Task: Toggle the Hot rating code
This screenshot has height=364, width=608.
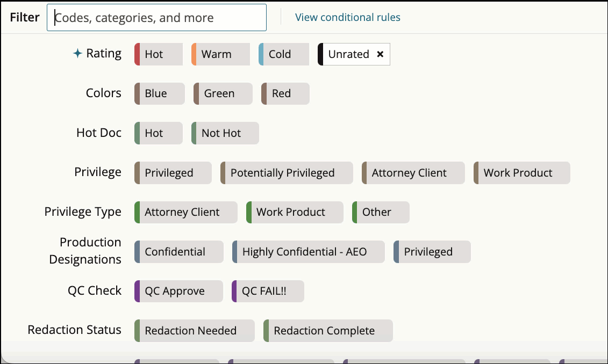Action: [x=159, y=54]
